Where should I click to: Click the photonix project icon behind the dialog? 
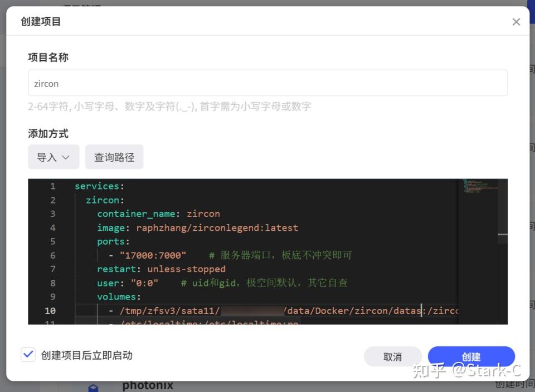(94, 387)
